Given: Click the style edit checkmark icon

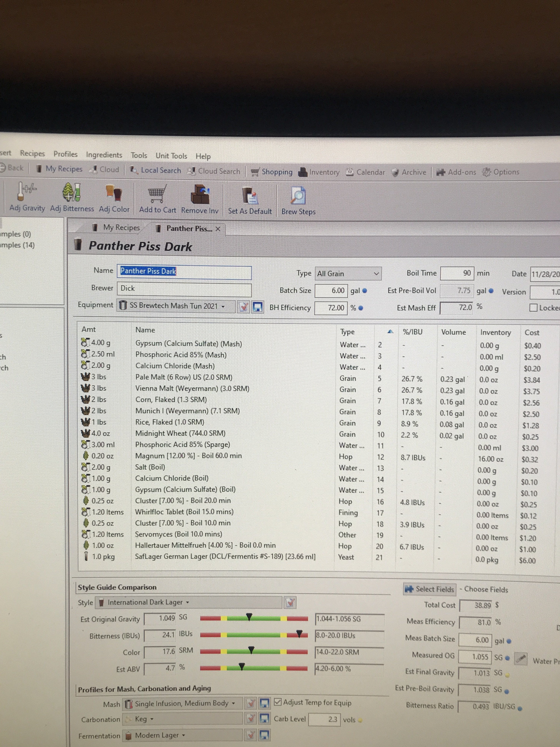Looking at the screenshot, I should click(x=290, y=602).
